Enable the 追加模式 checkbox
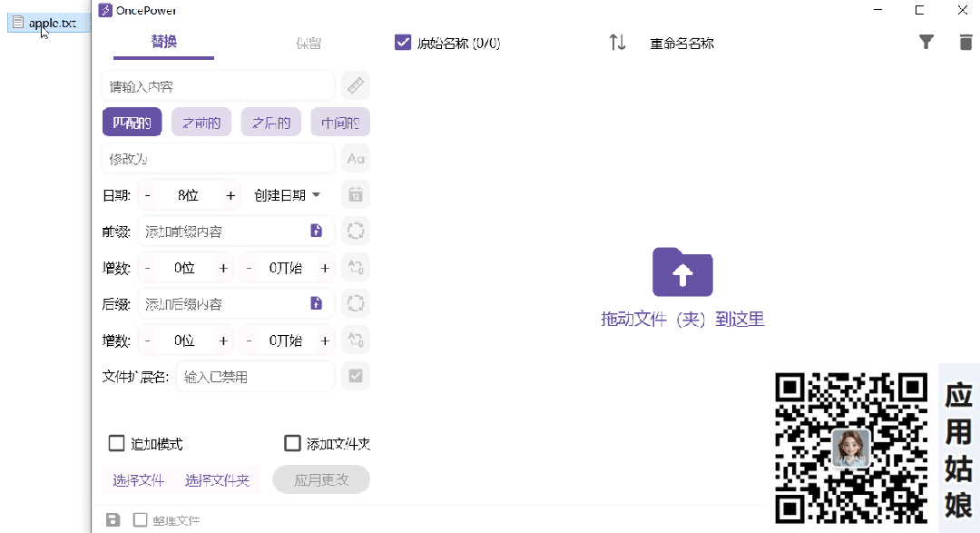 pos(116,443)
